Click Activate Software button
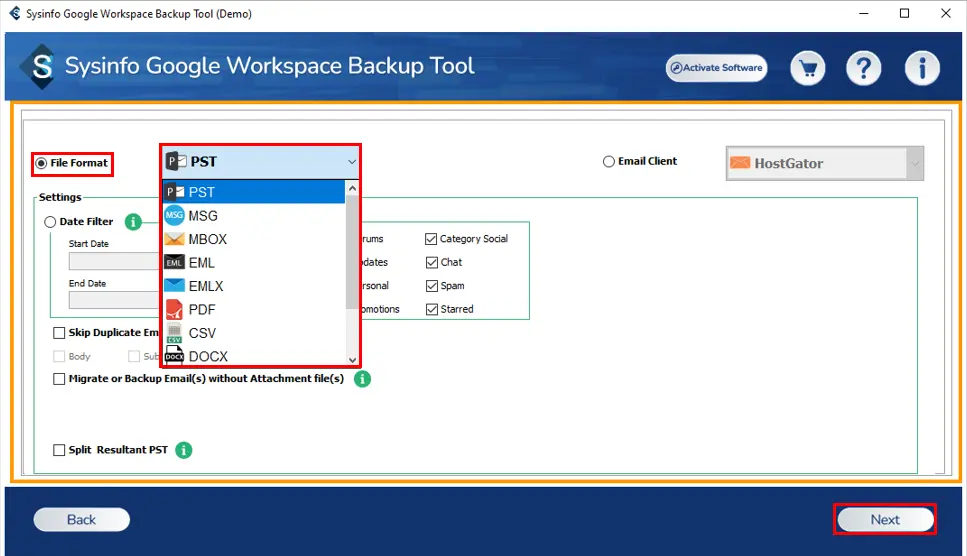The image size is (967, 556). tap(717, 68)
